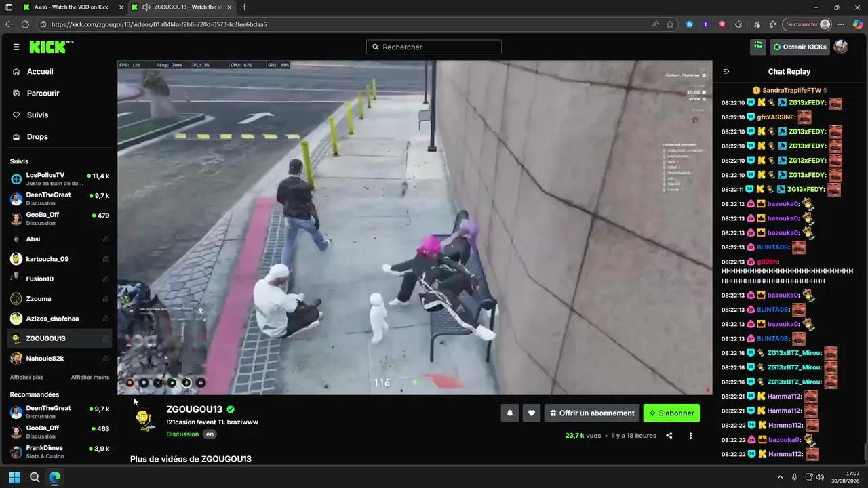This screenshot has width=868, height=488.
Task: Open the Kick hamburger menu
Action: [16, 47]
